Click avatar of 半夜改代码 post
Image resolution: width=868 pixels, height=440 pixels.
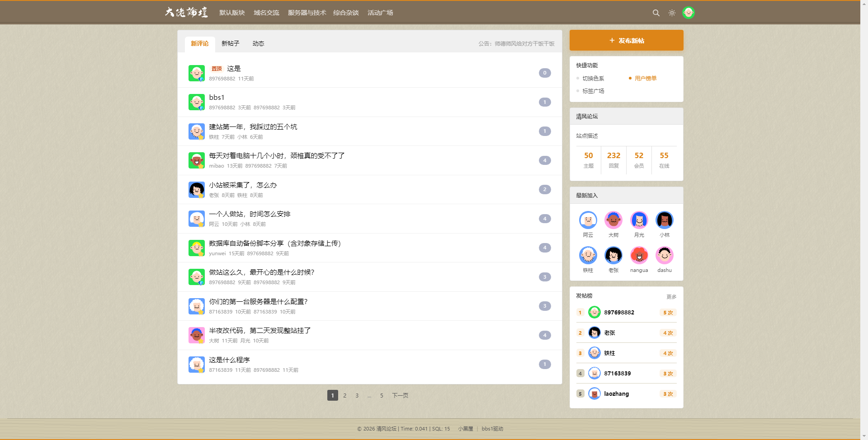click(197, 335)
